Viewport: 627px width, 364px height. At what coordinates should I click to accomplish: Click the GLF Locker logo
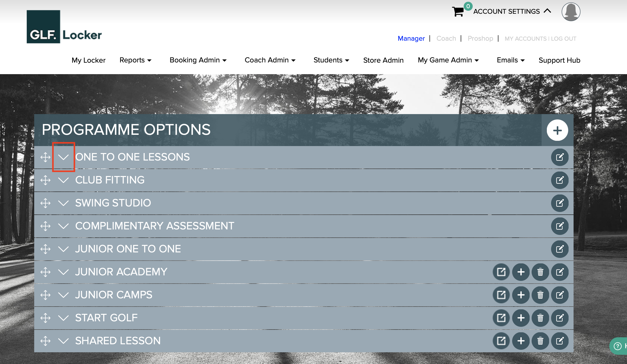(x=64, y=27)
